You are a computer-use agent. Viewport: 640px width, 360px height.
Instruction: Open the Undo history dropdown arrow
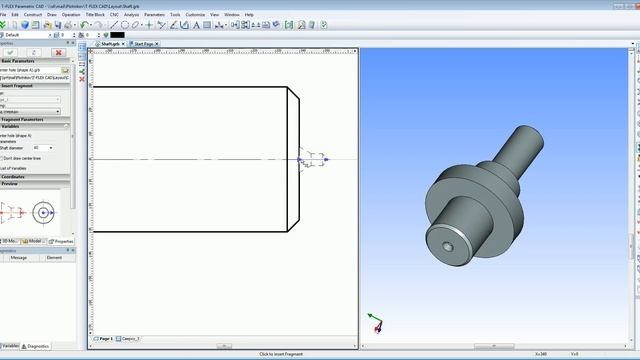coord(90,25)
